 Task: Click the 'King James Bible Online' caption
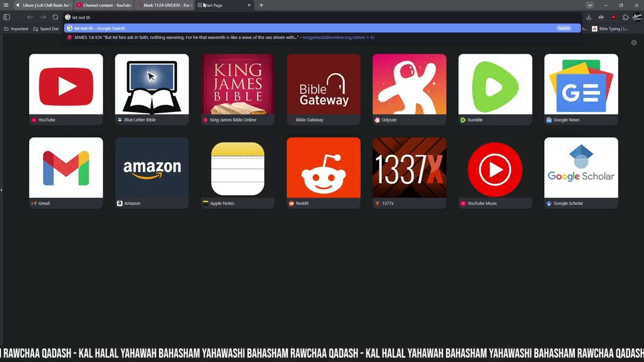(233, 120)
